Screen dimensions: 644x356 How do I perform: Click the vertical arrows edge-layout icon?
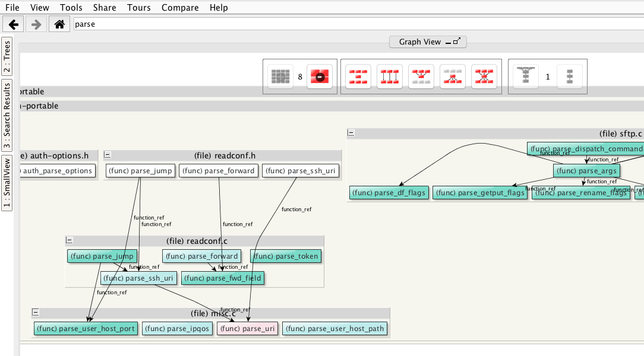pyautogui.click(x=389, y=77)
